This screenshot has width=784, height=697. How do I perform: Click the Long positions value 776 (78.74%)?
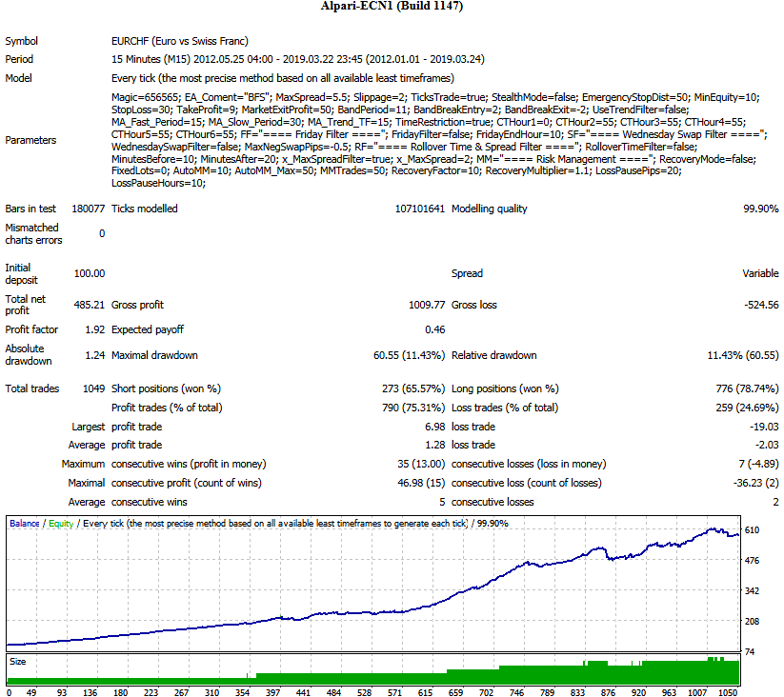pos(747,388)
